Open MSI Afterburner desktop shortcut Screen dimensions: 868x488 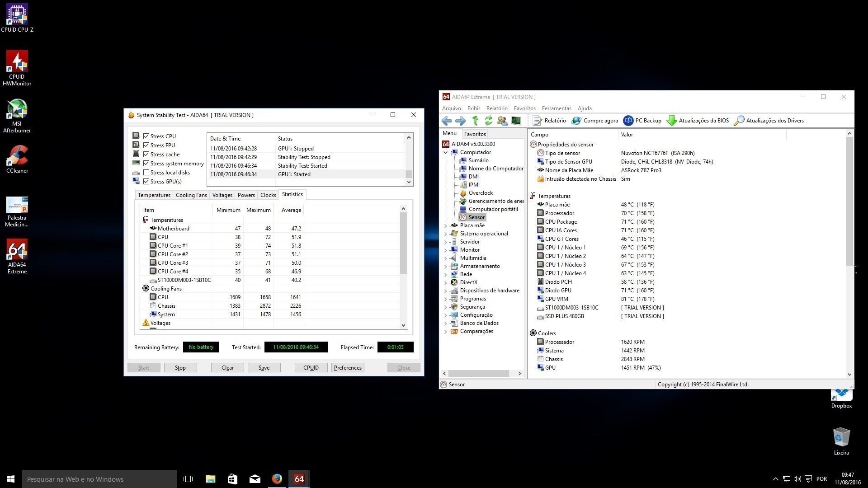coord(17,116)
